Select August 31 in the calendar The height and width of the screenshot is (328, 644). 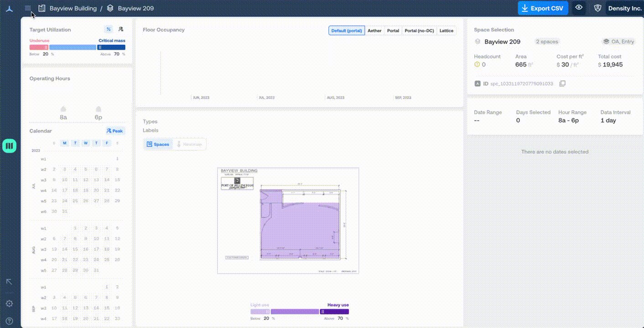(96, 270)
